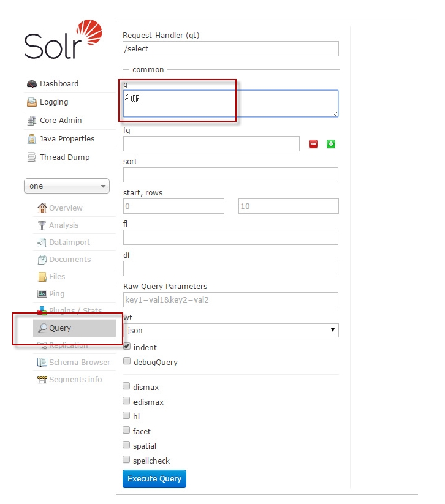Go to the Dataimport link
Image resolution: width=445 pixels, height=504 pixels.
(x=69, y=243)
